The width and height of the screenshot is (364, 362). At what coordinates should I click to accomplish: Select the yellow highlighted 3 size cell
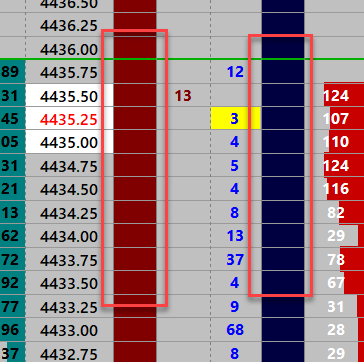(x=235, y=118)
